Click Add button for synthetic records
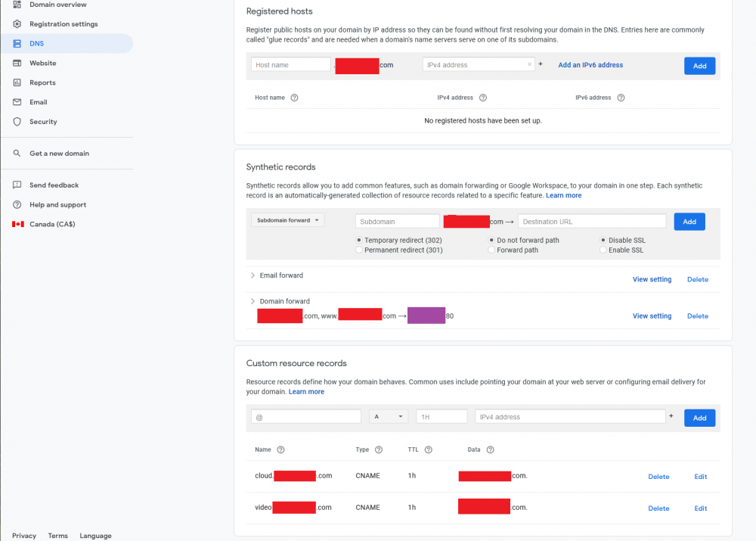 [689, 222]
